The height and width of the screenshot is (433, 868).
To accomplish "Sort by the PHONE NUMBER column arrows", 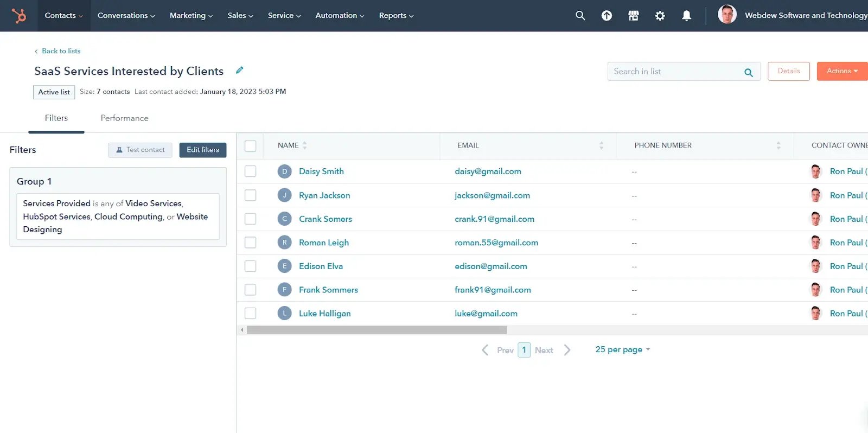I will click(778, 145).
